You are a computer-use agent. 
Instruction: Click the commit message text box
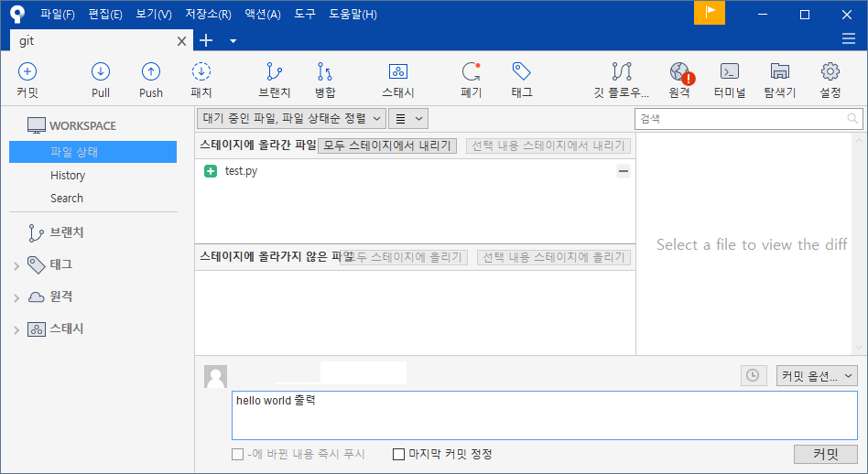pyautogui.click(x=544, y=415)
